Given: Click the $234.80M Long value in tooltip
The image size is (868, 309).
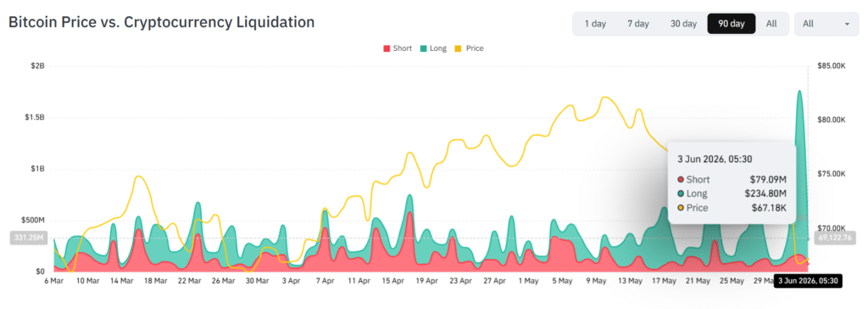Looking at the screenshot, I should click(x=766, y=194).
